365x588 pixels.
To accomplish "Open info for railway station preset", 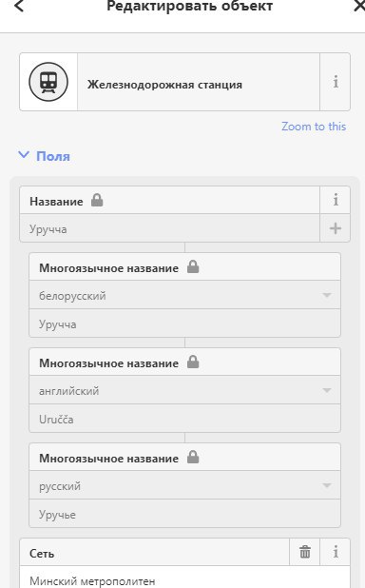I will pyautogui.click(x=336, y=82).
